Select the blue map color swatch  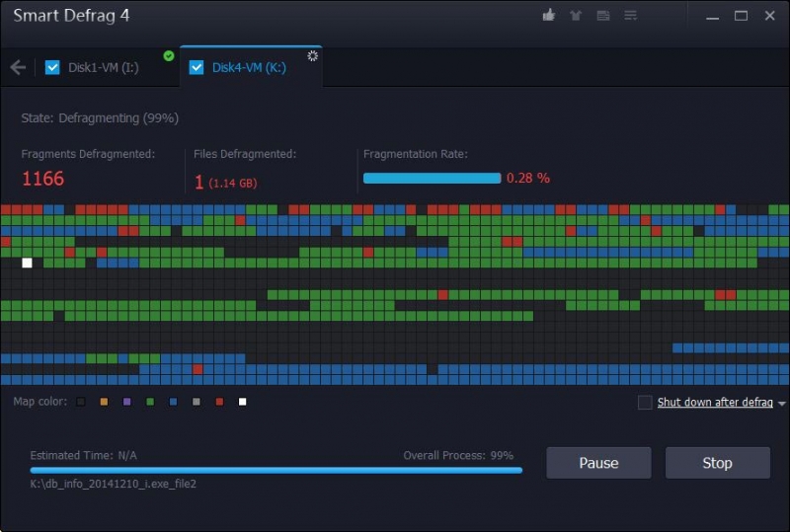pos(174,402)
